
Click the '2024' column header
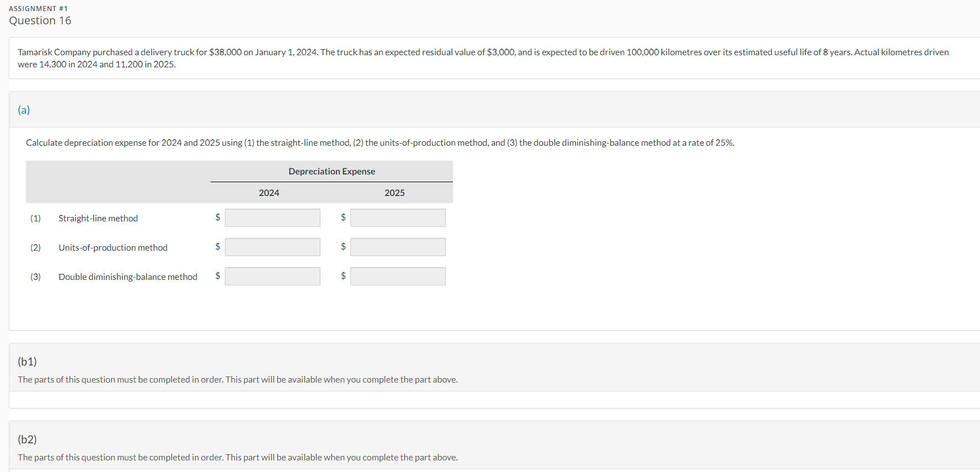point(269,193)
